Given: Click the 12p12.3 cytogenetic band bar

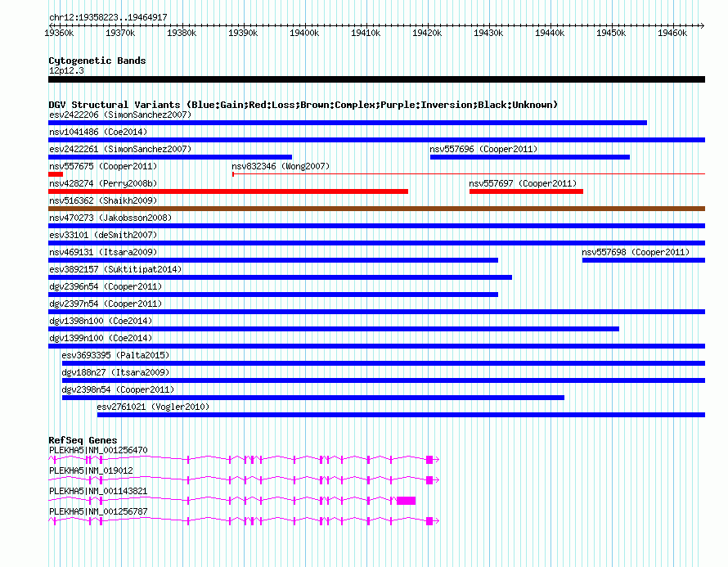Looking at the screenshot, I should coord(376,79).
